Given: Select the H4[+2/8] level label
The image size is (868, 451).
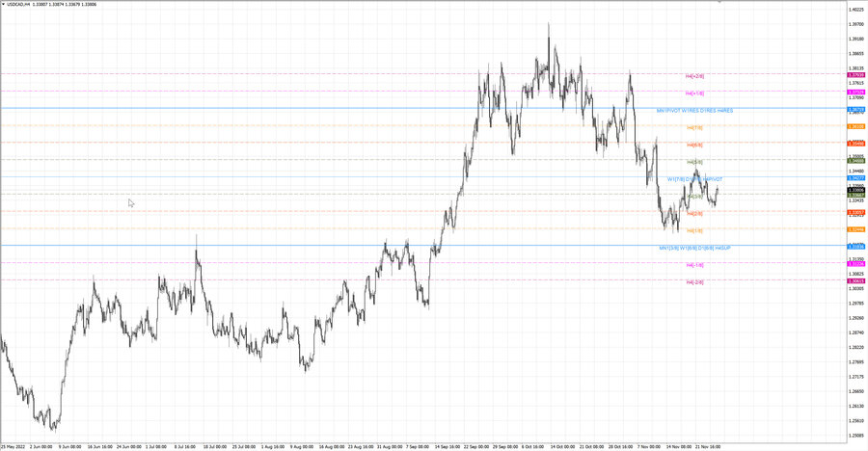Looking at the screenshot, I should tap(694, 76).
